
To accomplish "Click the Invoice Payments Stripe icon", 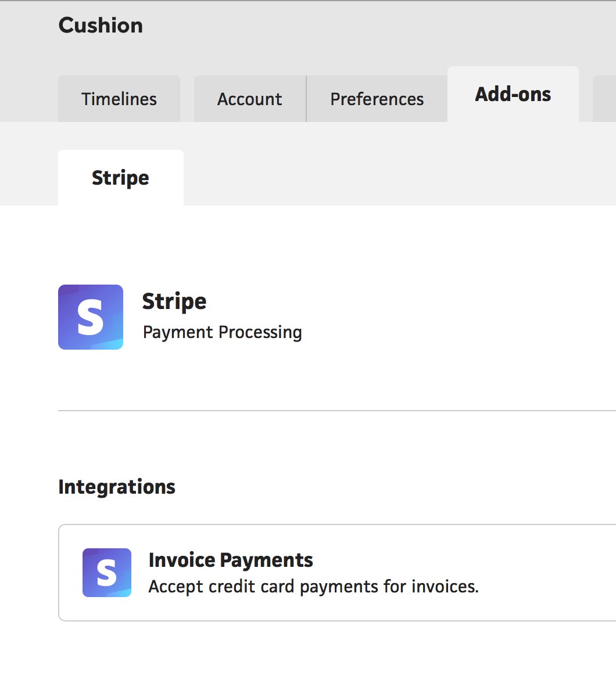I will point(107,573).
